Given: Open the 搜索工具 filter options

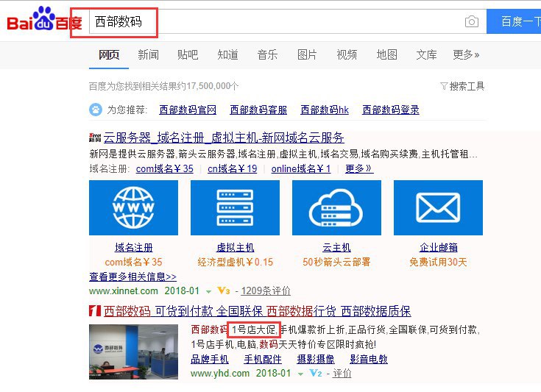Looking at the screenshot, I should click(x=462, y=86).
